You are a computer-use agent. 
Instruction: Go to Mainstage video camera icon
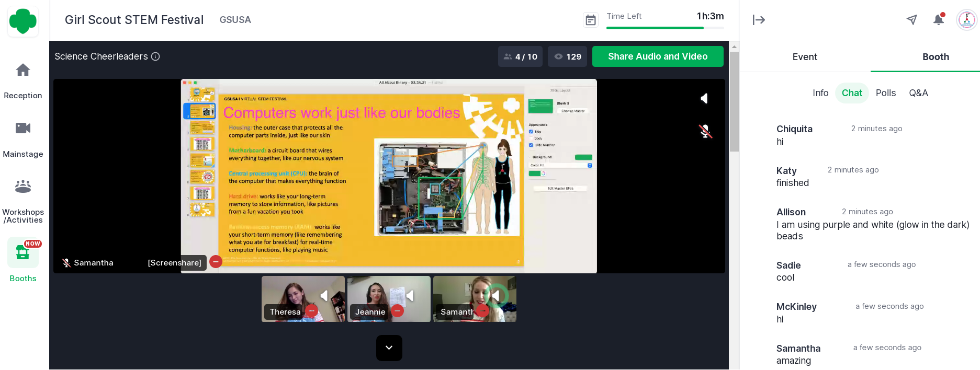(23, 128)
